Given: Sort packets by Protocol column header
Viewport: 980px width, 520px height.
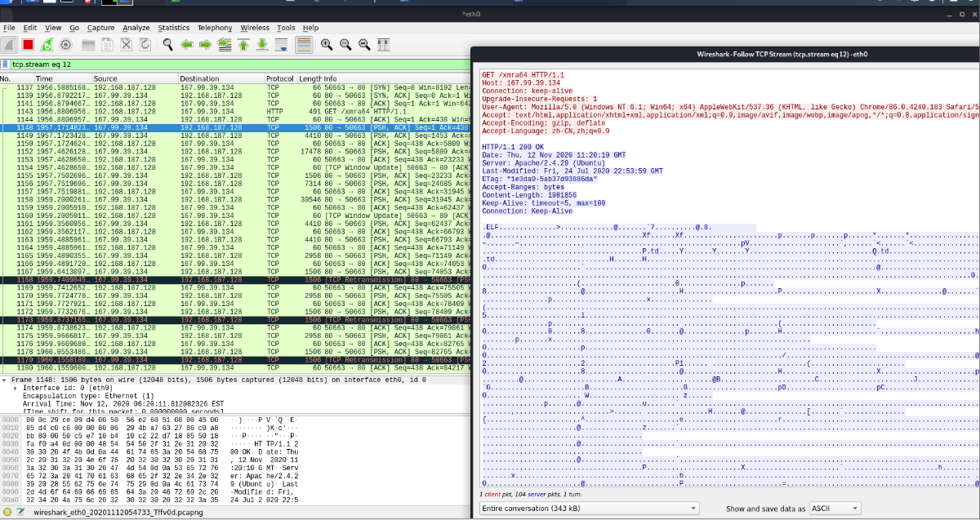Looking at the screenshot, I should (x=281, y=78).
